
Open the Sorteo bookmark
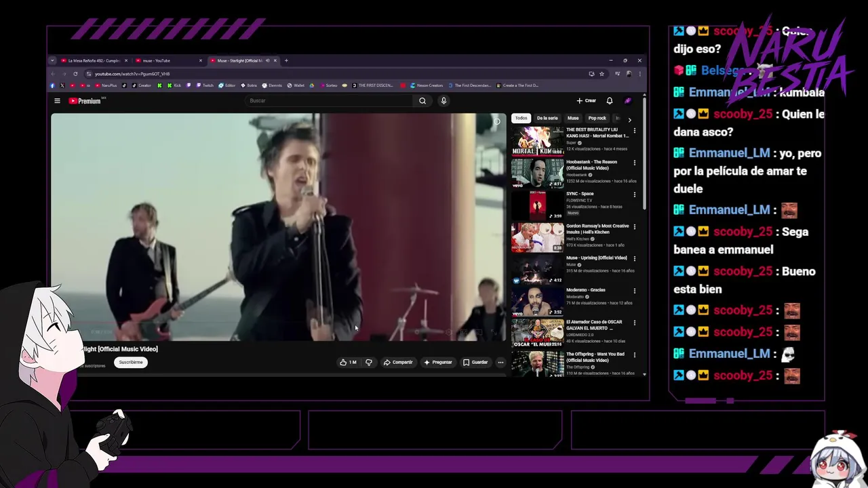tap(328, 85)
